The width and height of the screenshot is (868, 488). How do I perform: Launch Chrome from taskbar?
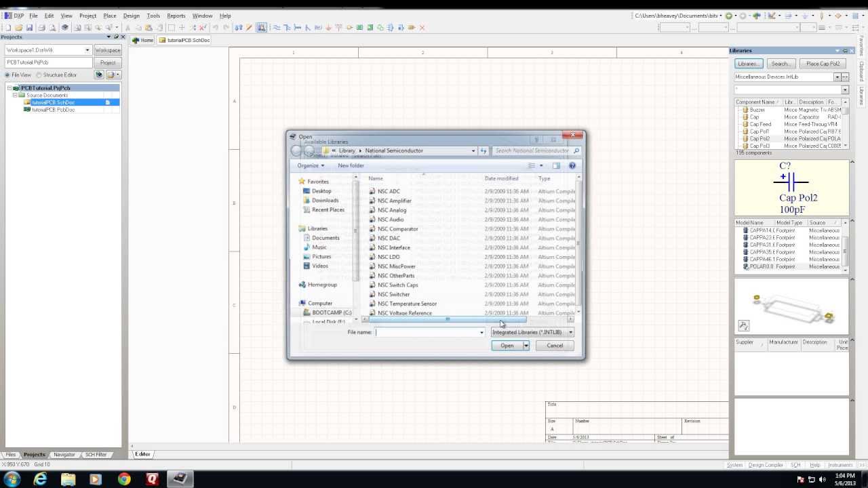point(124,479)
